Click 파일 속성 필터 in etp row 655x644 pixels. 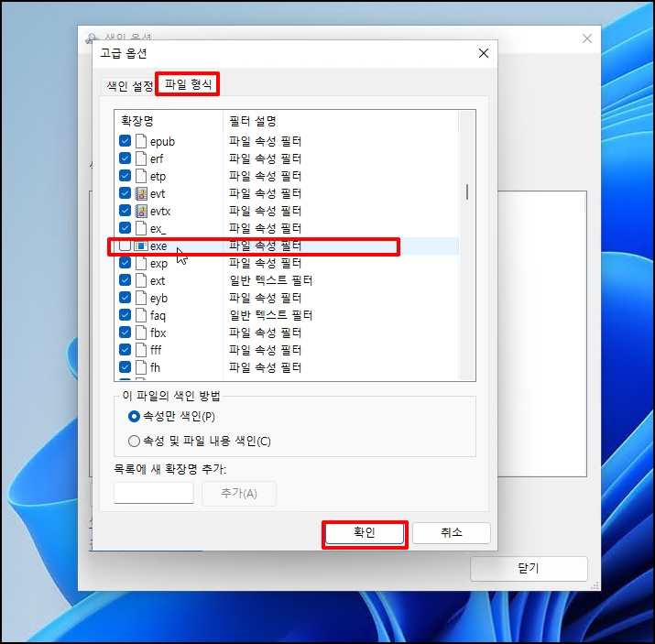click(x=266, y=175)
